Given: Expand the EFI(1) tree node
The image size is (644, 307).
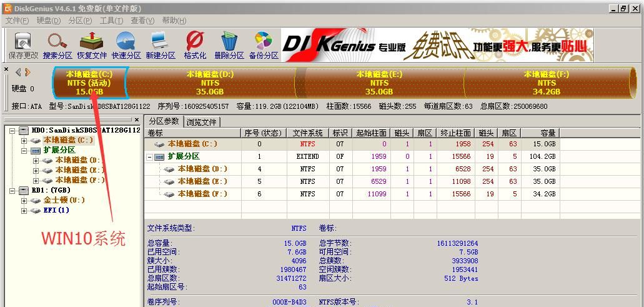Looking at the screenshot, I should pos(24,211).
